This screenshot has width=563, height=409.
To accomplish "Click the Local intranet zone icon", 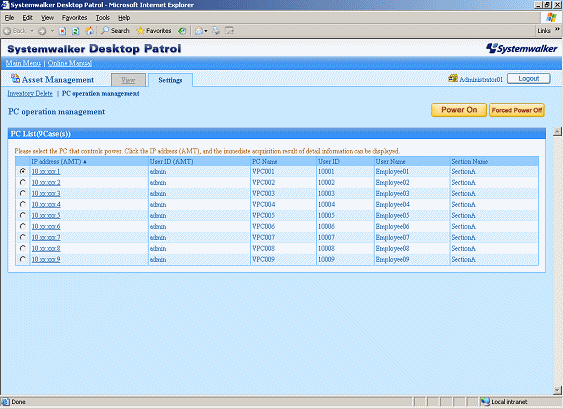I will click(485, 401).
